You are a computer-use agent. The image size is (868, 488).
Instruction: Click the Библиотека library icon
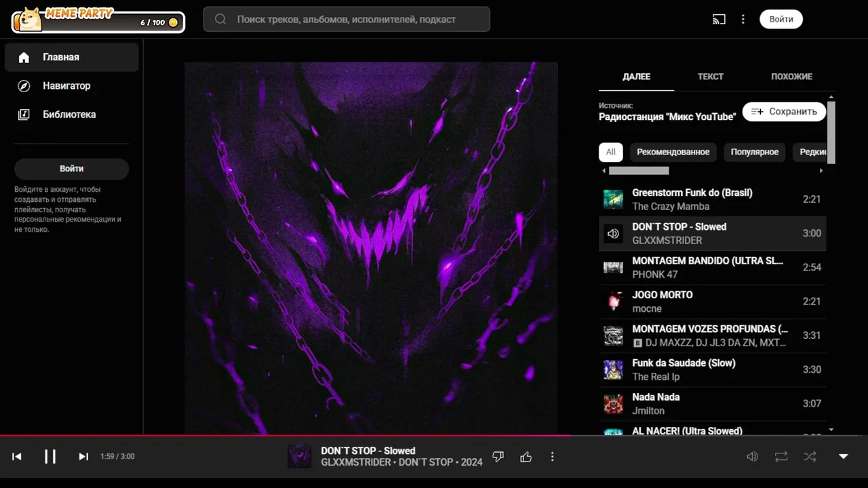coord(24,115)
